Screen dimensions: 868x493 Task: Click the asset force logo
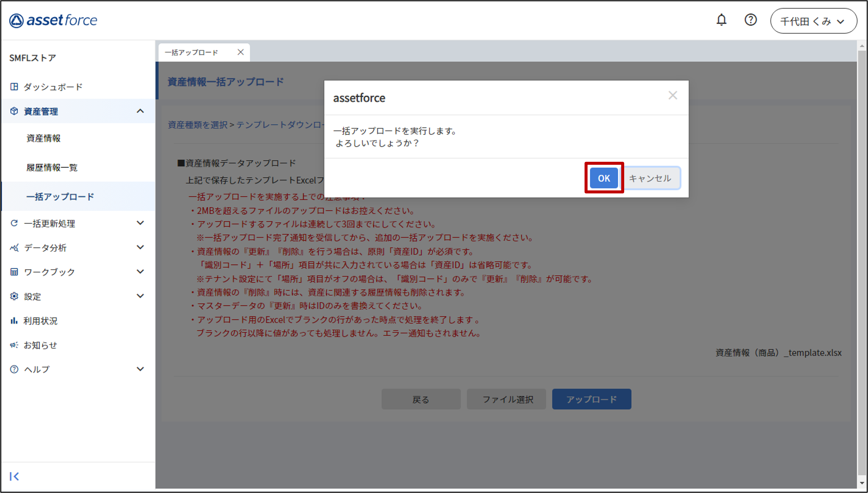coord(53,20)
